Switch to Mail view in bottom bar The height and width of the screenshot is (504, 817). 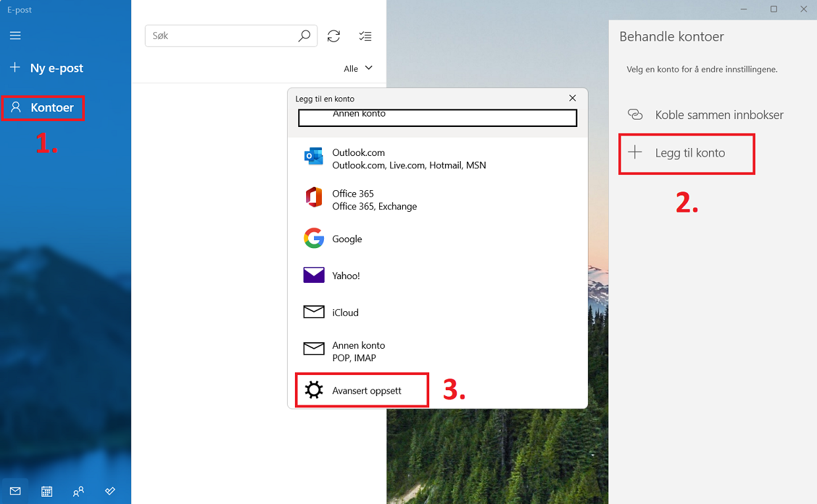[x=15, y=491]
